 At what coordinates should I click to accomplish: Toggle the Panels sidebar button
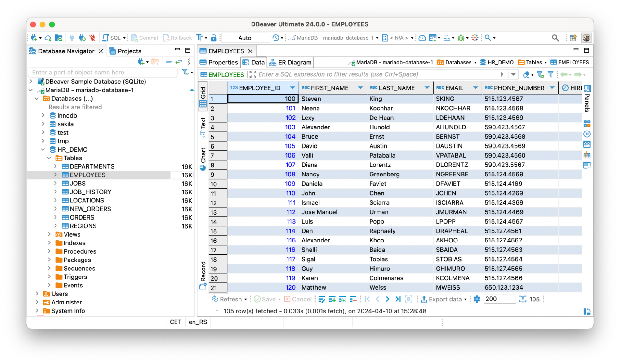pyautogui.click(x=587, y=99)
